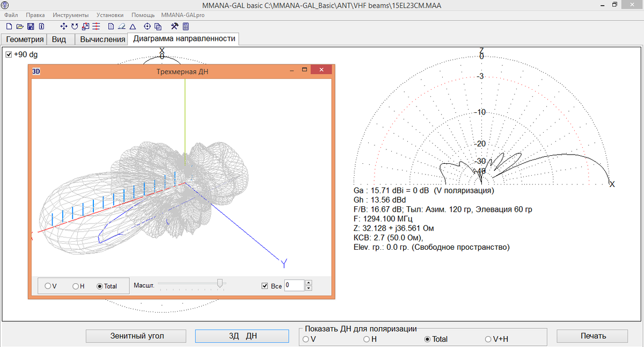Click the Gh : 13.56 dBd text
Screen dimensions: 644x347
coord(379,200)
